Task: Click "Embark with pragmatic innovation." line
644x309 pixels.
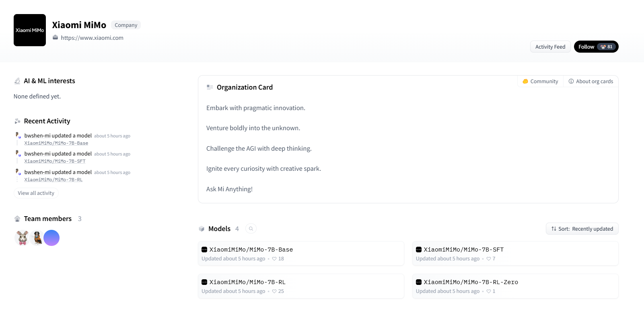Action: point(256,108)
